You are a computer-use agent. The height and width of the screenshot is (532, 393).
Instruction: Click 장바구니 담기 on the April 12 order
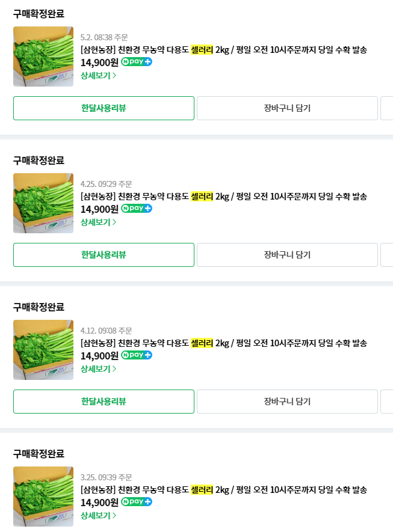point(287,402)
